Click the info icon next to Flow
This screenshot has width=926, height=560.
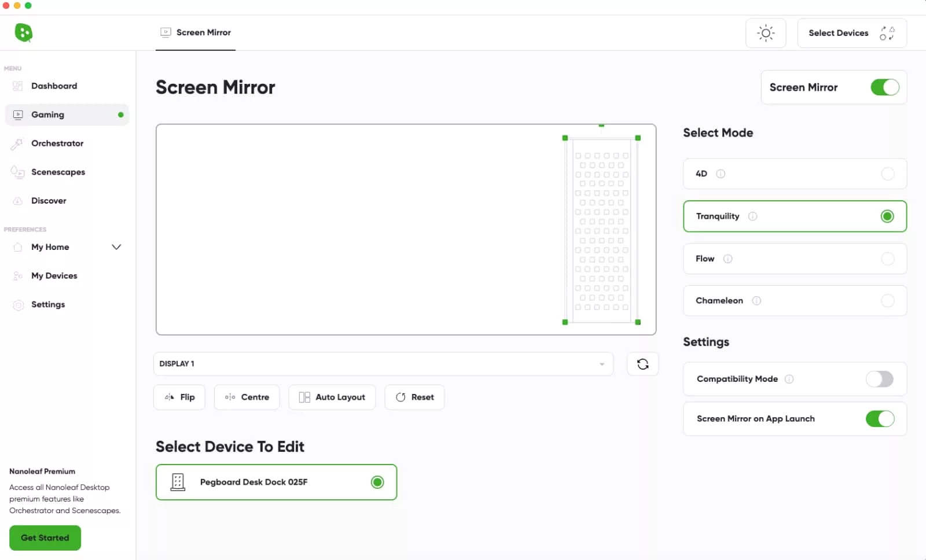tap(727, 259)
